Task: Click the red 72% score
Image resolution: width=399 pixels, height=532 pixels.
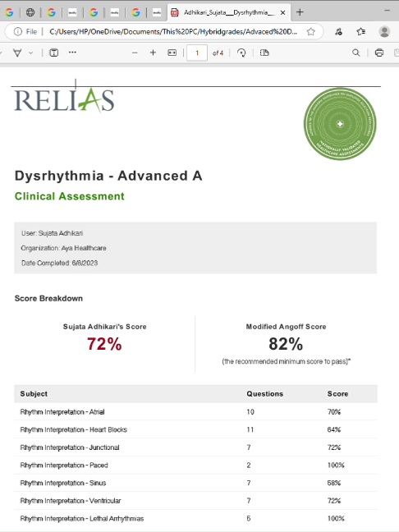Action: coord(104,344)
